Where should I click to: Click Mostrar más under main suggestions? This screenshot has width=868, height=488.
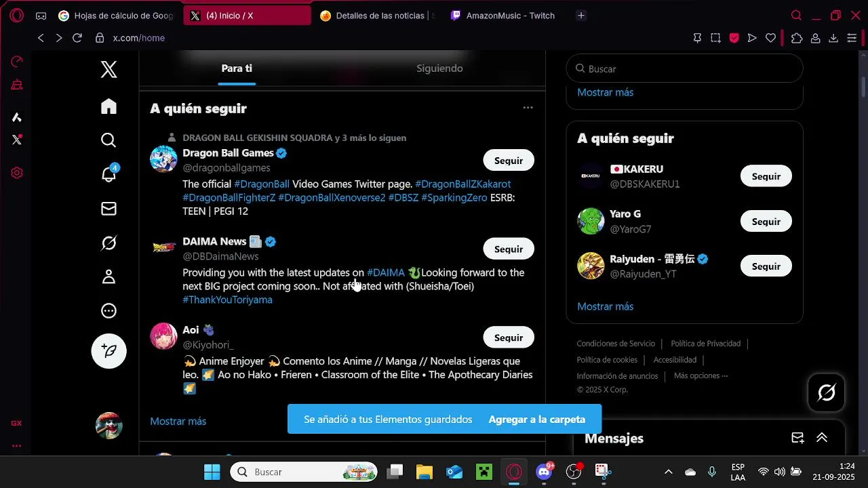[178, 421]
